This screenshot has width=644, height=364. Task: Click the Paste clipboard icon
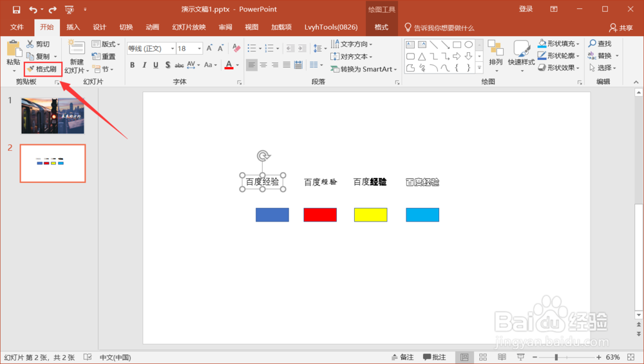click(14, 48)
